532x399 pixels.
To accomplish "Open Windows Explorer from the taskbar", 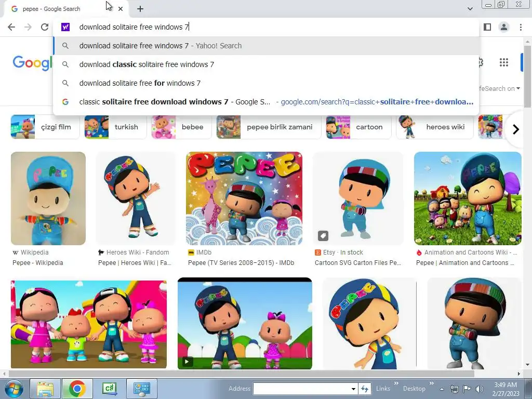I will (46, 389).
